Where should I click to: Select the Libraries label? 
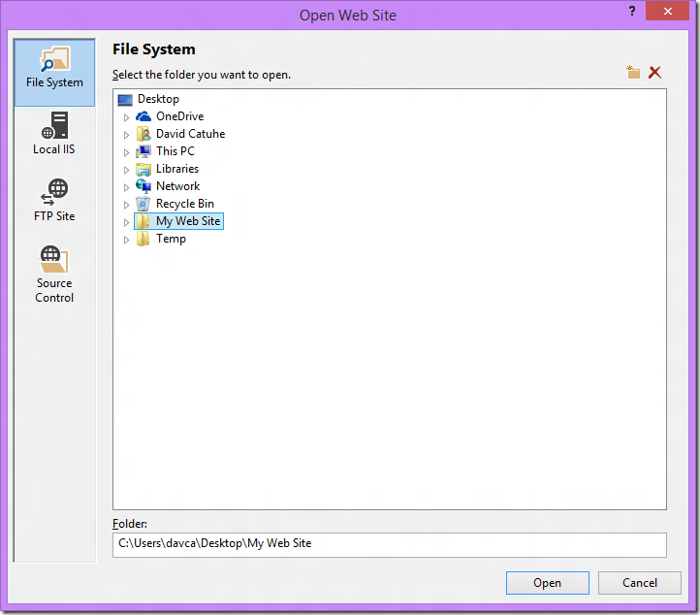177,169
